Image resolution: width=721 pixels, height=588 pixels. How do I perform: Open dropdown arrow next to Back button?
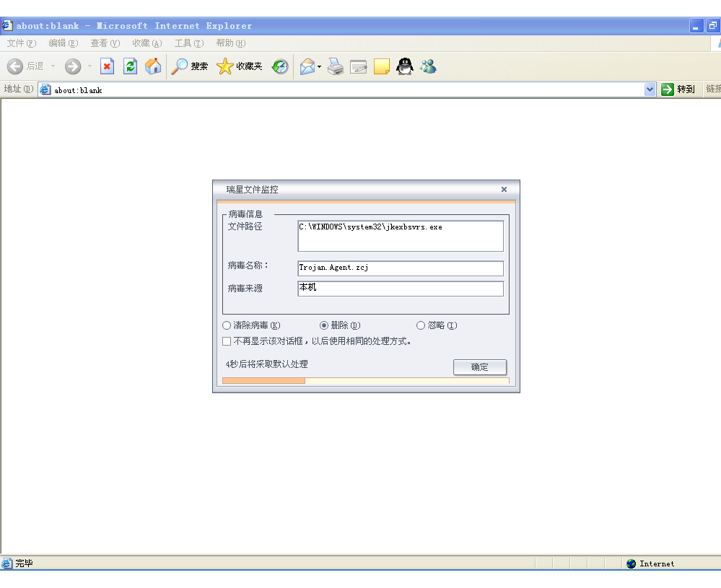click(x=53, y=66)
